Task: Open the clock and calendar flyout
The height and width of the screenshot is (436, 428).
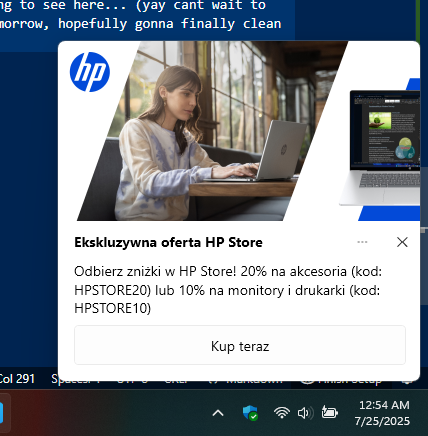Action: [x=382, y=413]
